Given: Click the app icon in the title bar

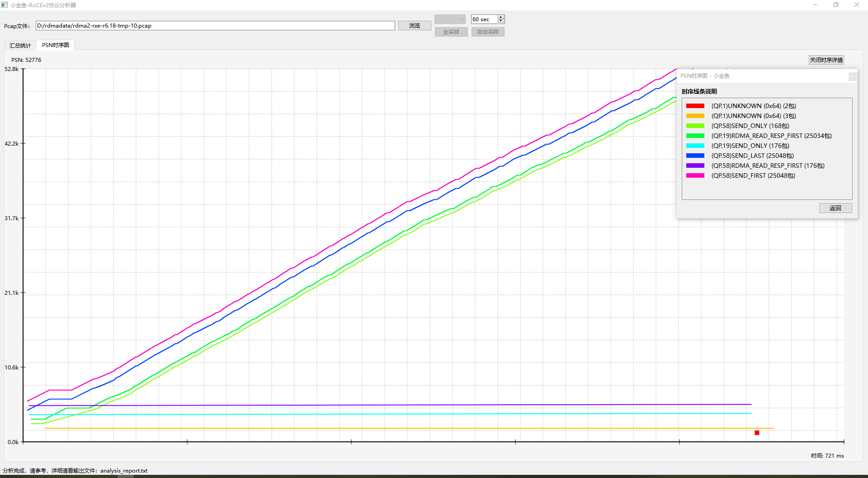Looking at the screenshot, I should click(x=5, y=5).
